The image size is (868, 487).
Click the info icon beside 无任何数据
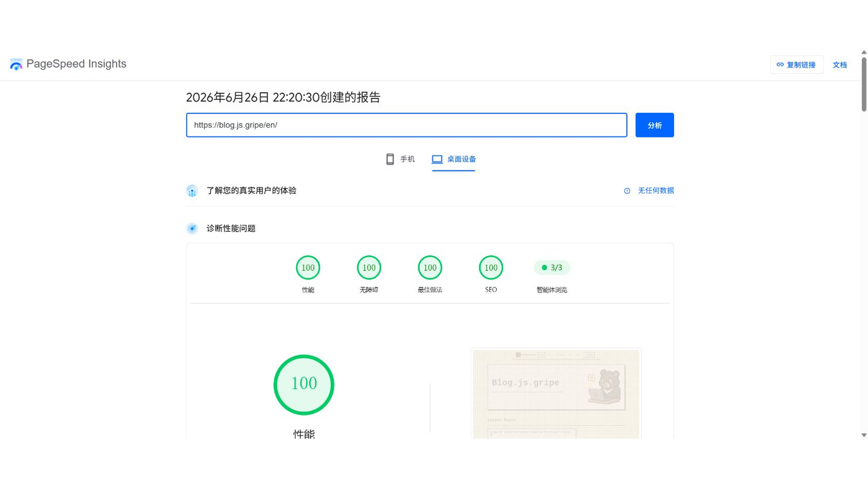tap(627, 191)
